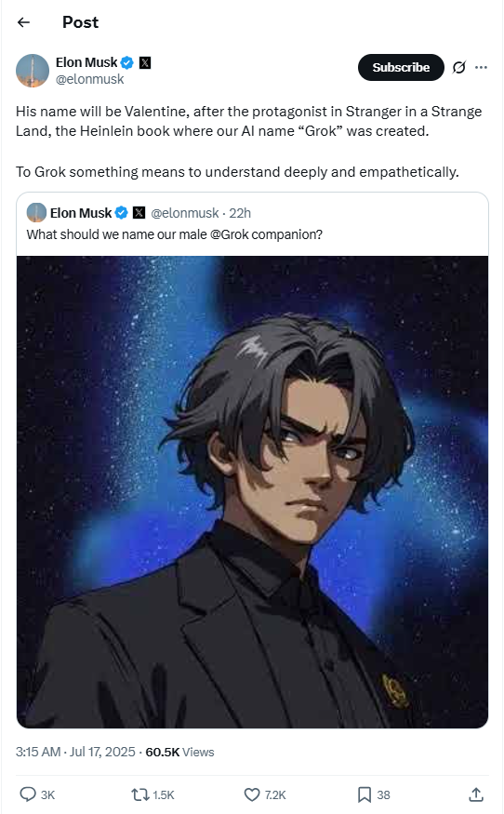This screenshot has width=504, height=814.
Task: Go back using the left arrow
Action: pyautogui.click(x=23, y=22)
